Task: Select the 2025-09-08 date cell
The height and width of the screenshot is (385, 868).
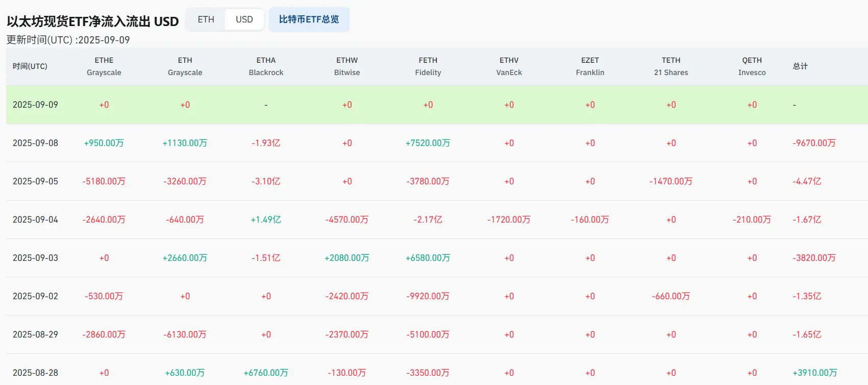Action: pyautogui.click(x=35, y=143)
